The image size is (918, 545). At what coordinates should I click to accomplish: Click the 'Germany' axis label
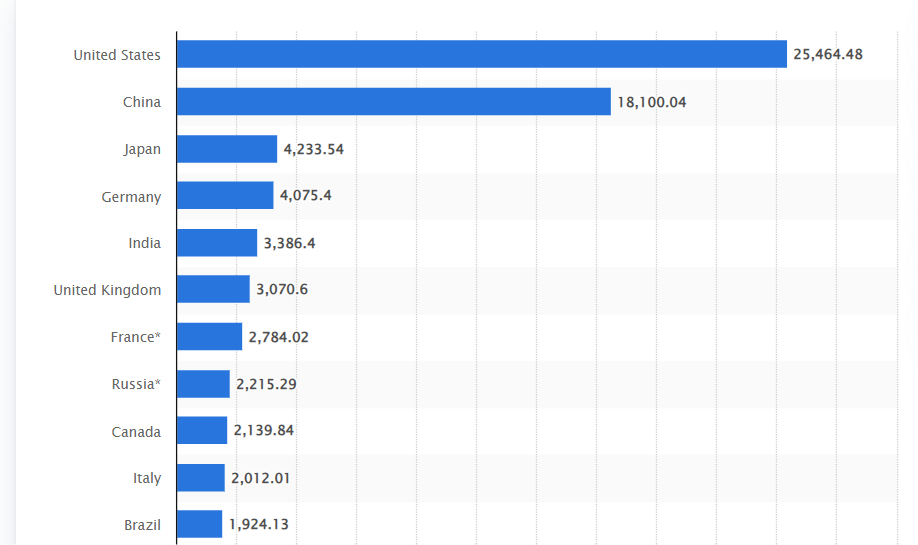pyautogui.click(x=131, y=197)
